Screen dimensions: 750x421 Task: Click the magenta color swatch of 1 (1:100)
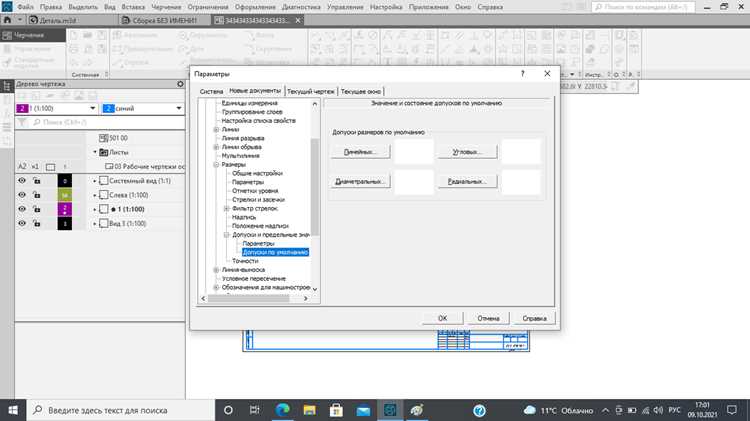pyautogui.click(x=65, y=210)
